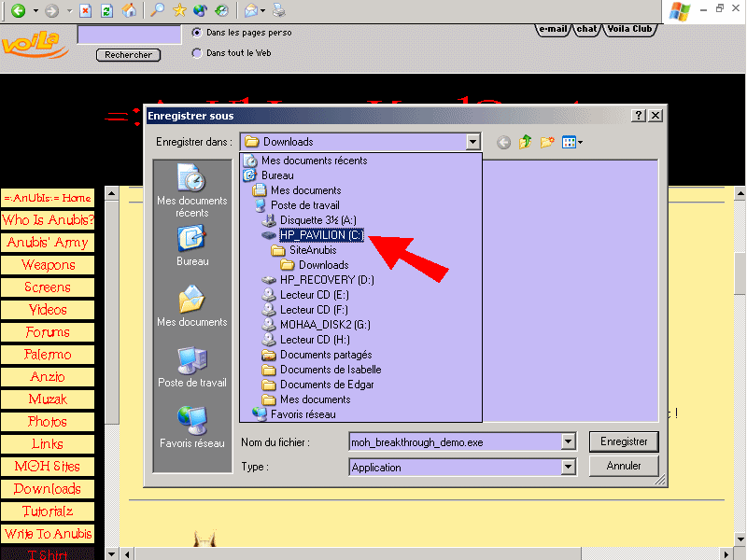Click the Rechercher button
The width and height of the screenshot is (747, 560).
coord(128,55)
